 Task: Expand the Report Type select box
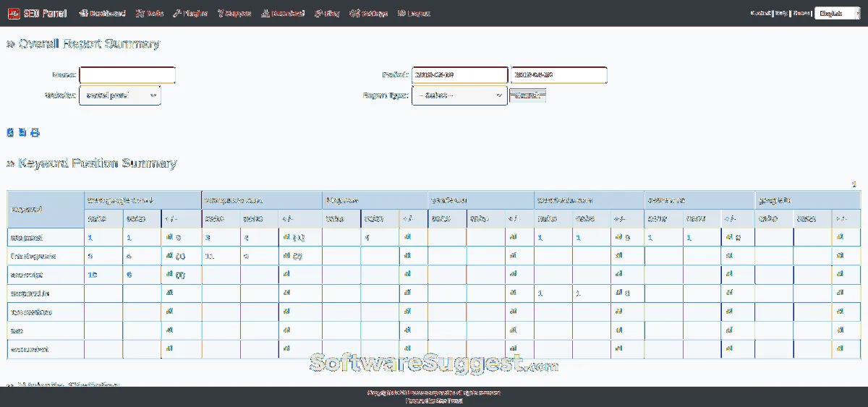[459, 95]
